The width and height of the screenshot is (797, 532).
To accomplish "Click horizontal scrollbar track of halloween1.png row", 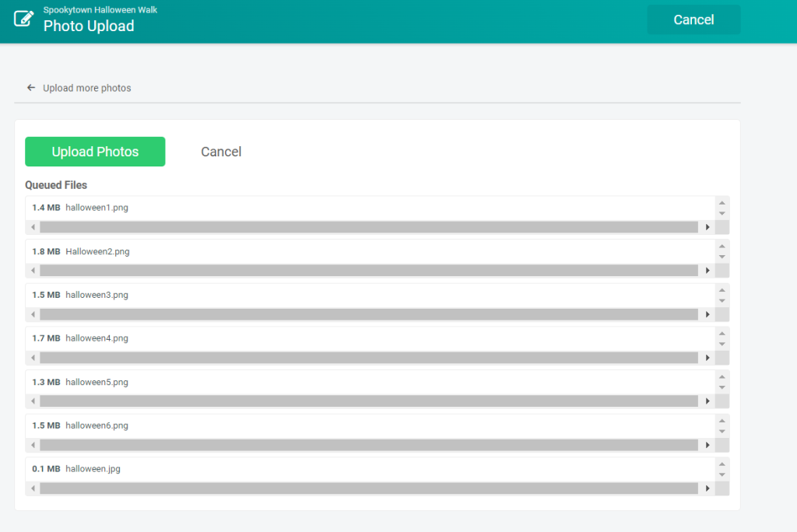I will [x=369, y=227].
